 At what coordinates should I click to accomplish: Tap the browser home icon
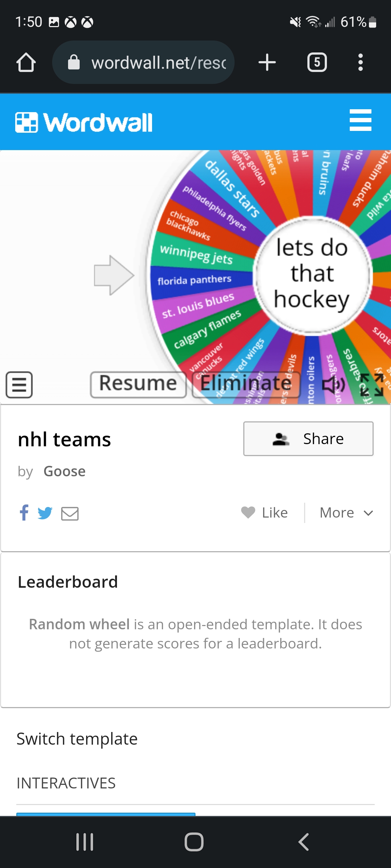tap(26, 63)
